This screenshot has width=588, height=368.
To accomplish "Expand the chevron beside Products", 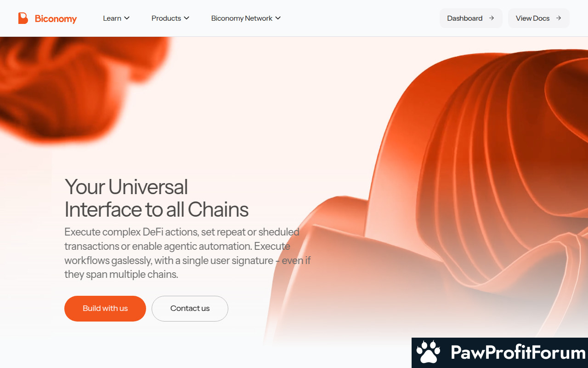I will tap(187, 18).
